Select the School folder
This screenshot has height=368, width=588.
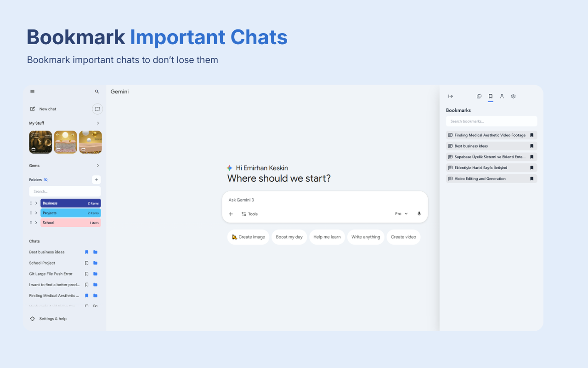[70, 223]
